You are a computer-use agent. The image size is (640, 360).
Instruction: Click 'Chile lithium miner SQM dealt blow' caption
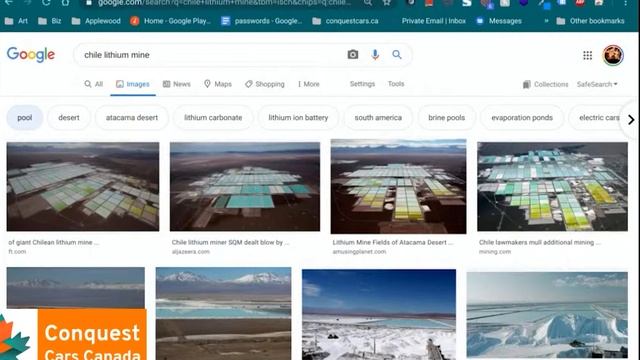(x=230, y=242)
